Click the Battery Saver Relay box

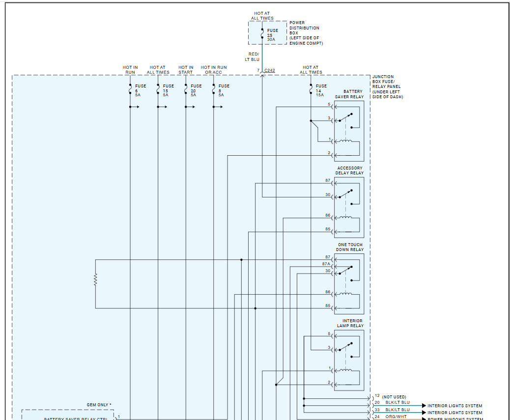349,131
